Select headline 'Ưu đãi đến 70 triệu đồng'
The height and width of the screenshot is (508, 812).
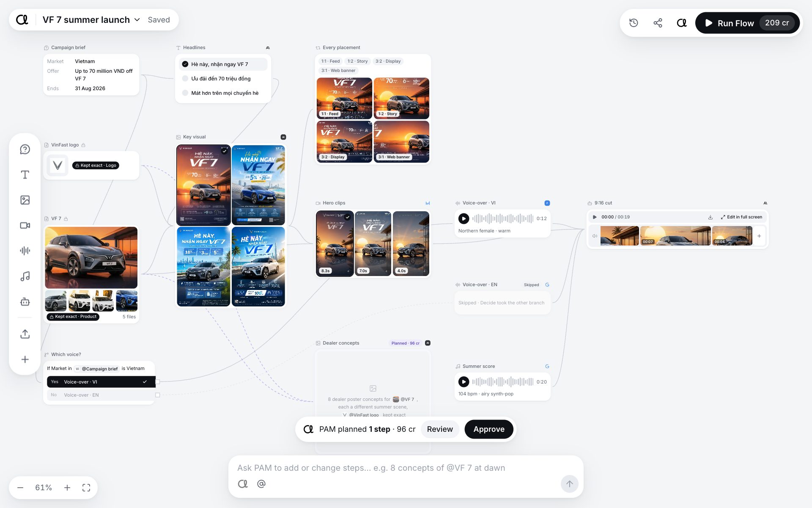pos(223,79)
